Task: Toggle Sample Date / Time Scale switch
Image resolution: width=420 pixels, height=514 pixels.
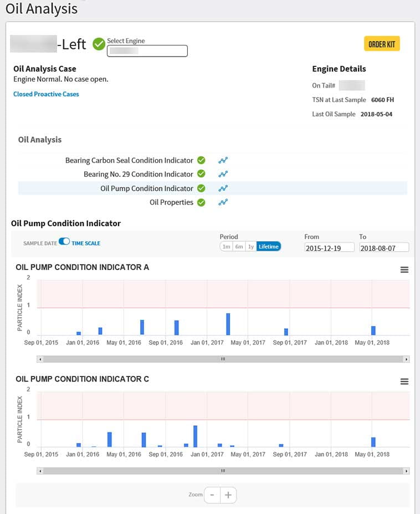Action: coord(64,242)
